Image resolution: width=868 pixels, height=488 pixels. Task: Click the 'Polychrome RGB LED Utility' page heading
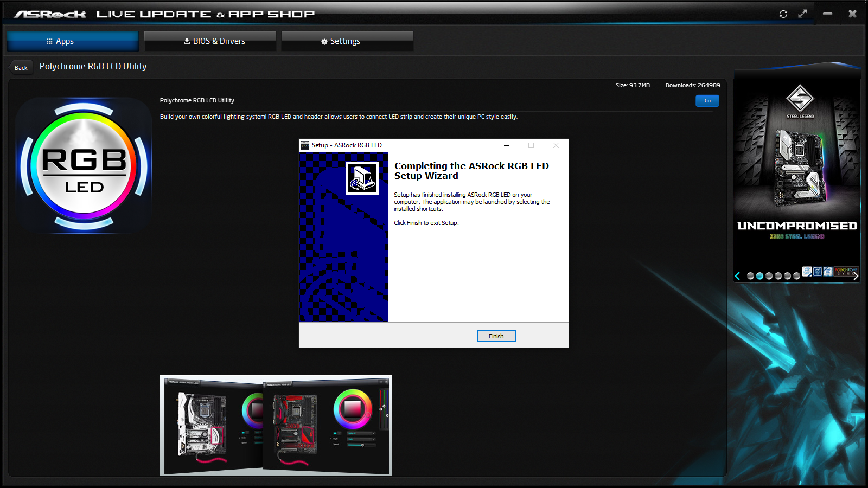pos(93,66)
